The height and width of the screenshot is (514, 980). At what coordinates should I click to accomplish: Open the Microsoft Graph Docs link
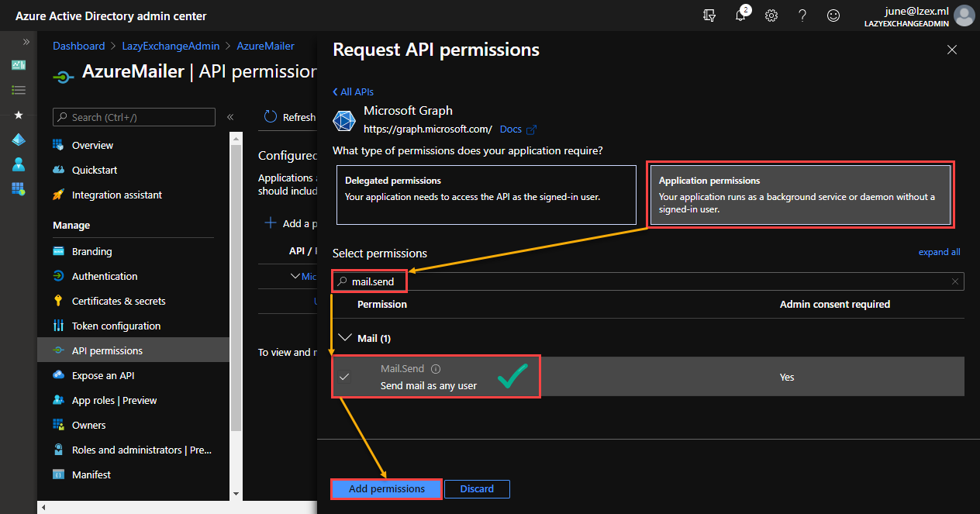coord(518,129)
